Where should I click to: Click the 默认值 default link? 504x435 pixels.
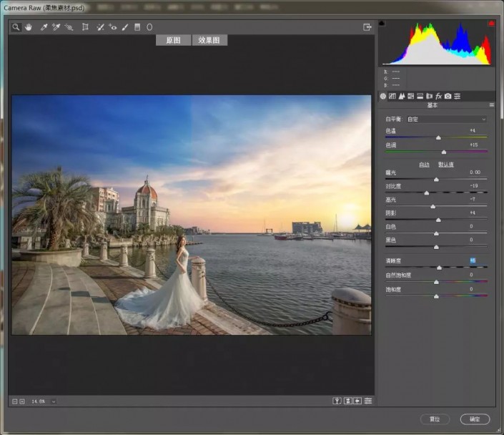446,165
